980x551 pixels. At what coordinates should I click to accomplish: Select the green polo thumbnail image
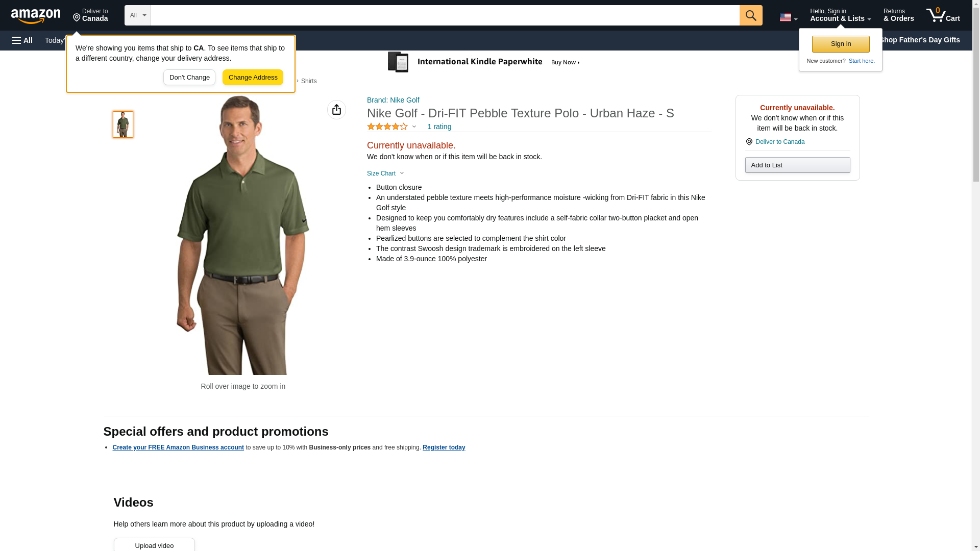pyautogui.click(x=123, y=124)
